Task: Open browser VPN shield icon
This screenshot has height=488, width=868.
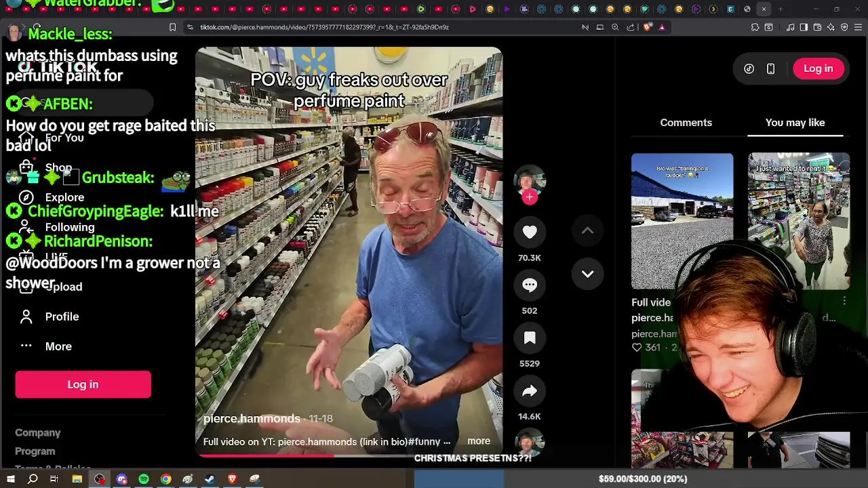Action: pyautogui.click(x=844, y=27)
